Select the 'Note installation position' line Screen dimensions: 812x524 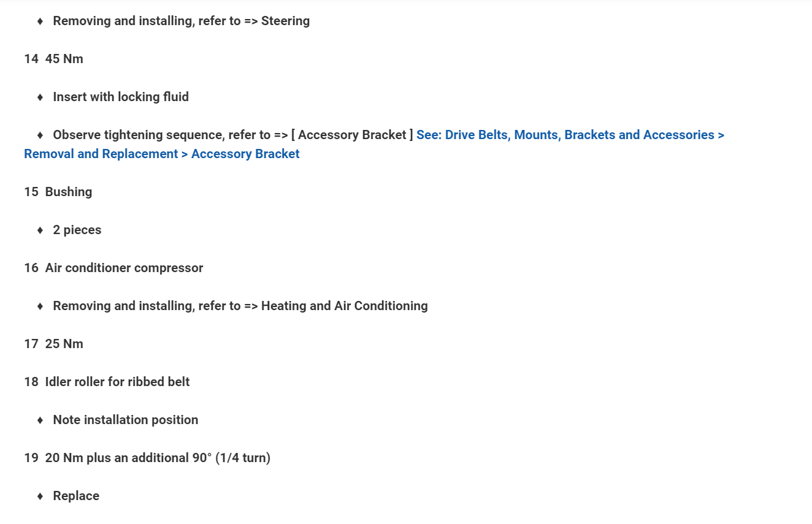(x=126, y=420)
